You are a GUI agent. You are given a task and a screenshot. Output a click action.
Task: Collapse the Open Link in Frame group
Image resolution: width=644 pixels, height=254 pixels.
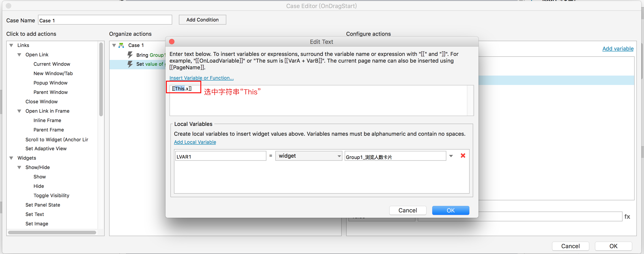coord(19,111)
